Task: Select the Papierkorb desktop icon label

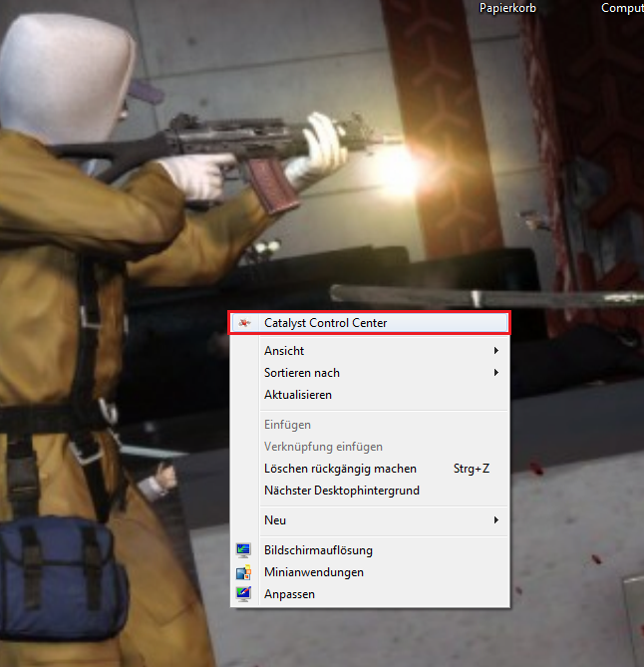Action: 507,8
